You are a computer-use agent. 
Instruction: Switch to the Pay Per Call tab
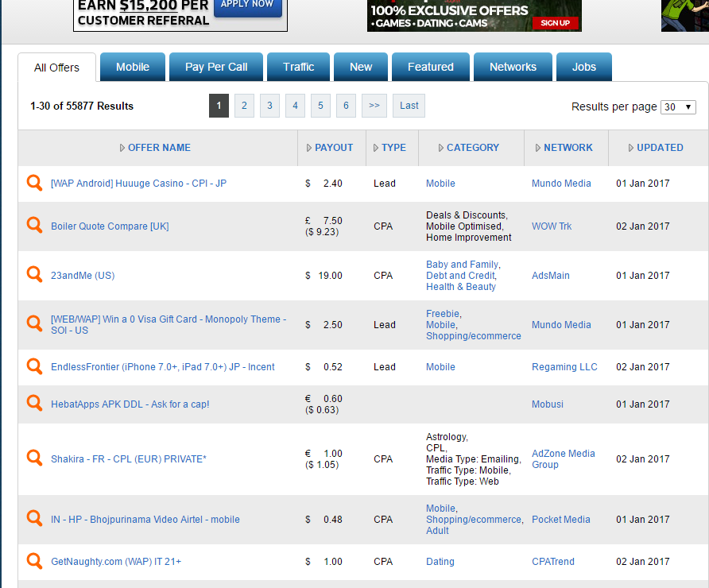click(x=216, y=68)
